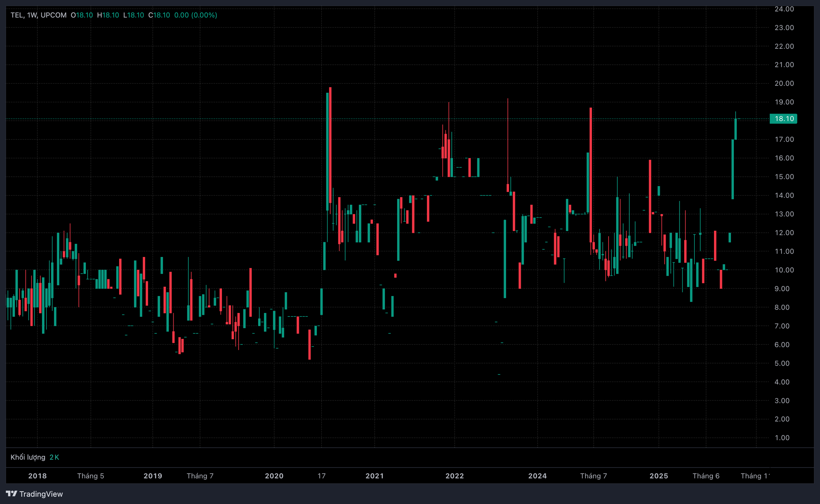The image size is (820, 504).
Task: Click the 2020 label on time axis
Action: tap(274, 476)
